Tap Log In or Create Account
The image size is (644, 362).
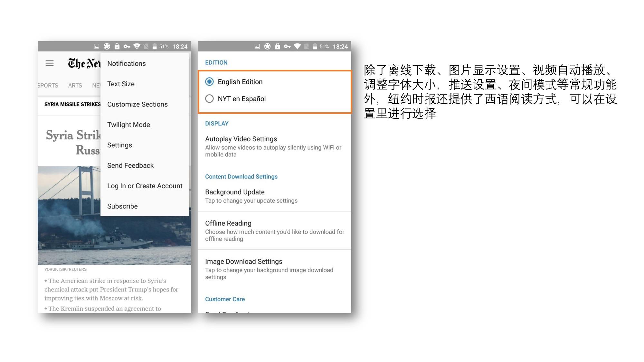pos(144,186)
